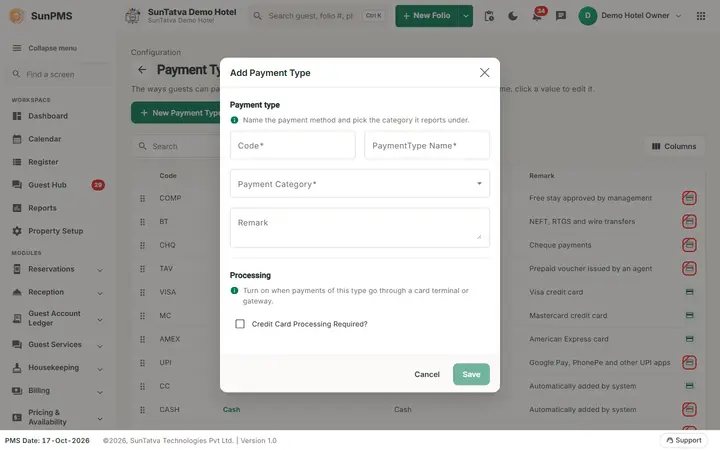Open notifications bell icon
720x450 pixels.
coord(537,17)
